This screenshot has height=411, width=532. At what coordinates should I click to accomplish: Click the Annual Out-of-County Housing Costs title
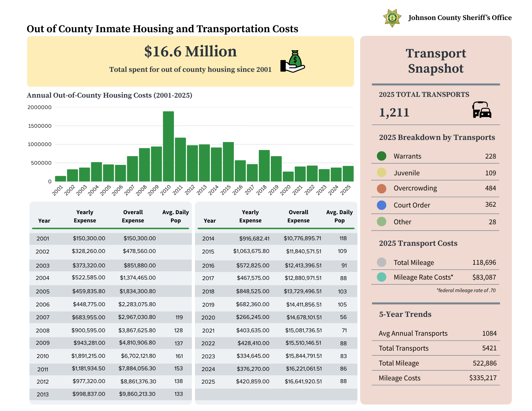click(x=109, y=95)
